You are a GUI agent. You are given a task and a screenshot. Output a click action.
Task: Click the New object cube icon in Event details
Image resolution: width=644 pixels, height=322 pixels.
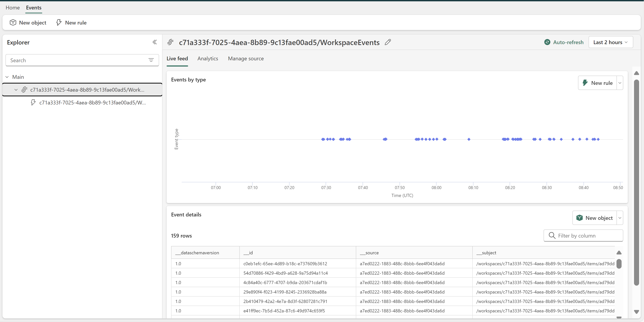pyautogui.click(x=579, y=218)
